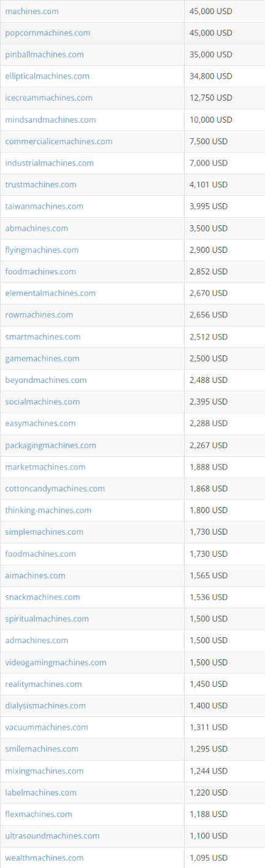The image size is (265, 868).
Task: Open aimachines.com domain link
Action: pos(35,575)
